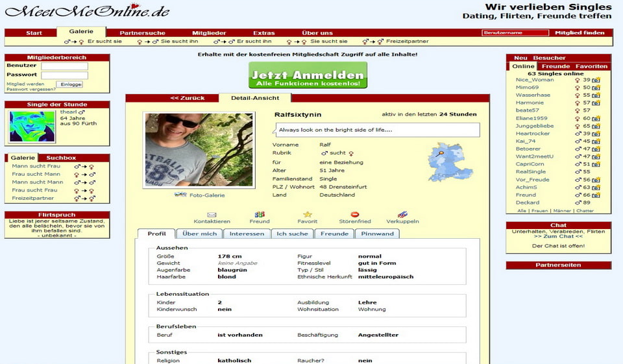Click the Einloggen login button
The width and height of the screenshot is (623, 364).
click(69, 84)
